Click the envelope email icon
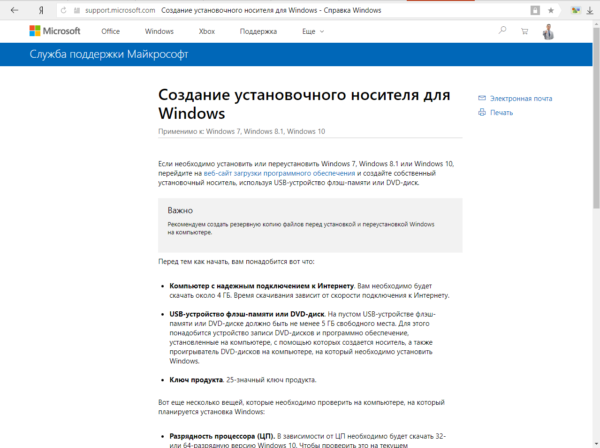 click(x=482, y=98)
